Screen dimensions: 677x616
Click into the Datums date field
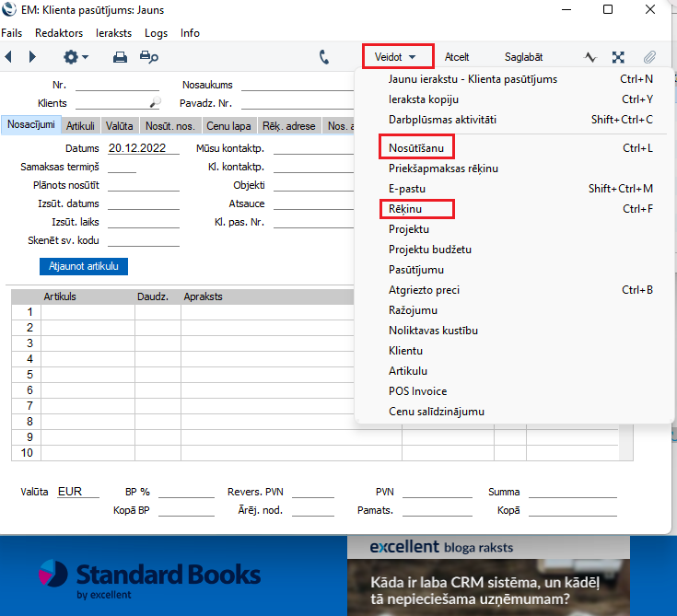(143, 148)
